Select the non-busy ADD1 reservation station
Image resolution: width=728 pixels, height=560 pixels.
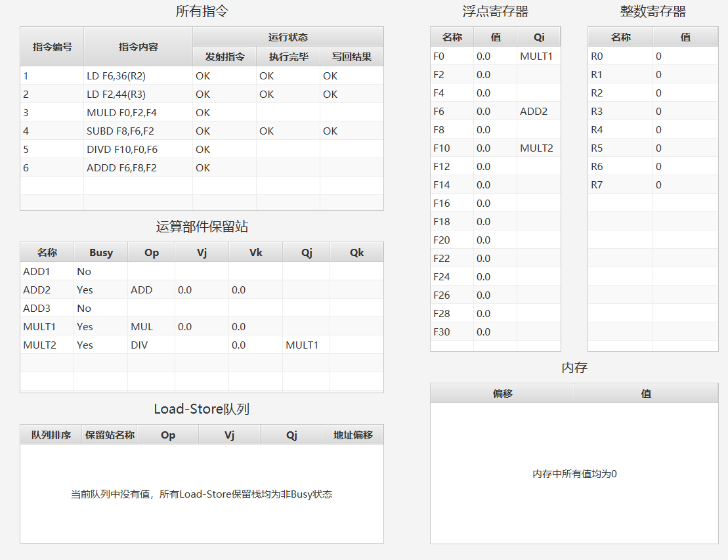coord(46,271)
